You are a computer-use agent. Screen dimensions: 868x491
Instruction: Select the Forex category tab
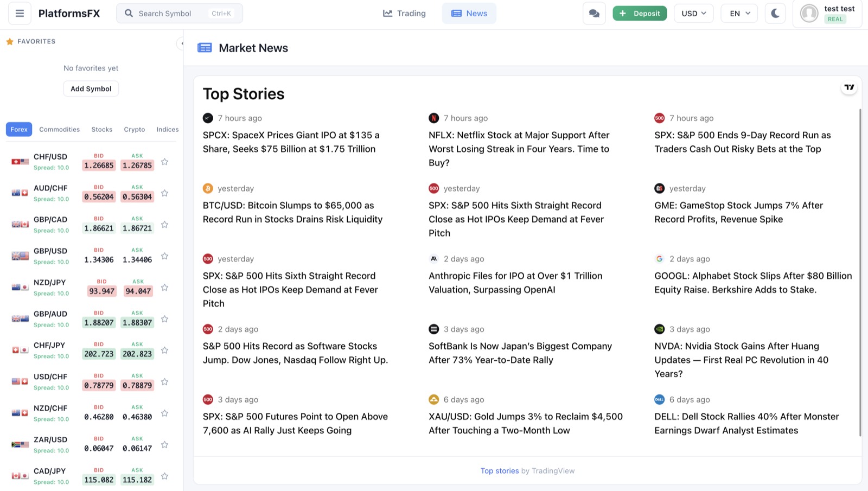(19, 129)
